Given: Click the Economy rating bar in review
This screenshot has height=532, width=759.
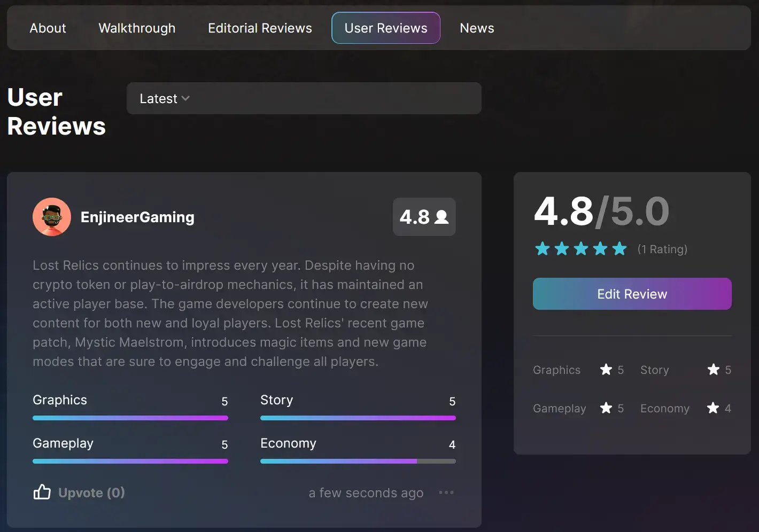Looking at the screenshot, I should 358,461.
